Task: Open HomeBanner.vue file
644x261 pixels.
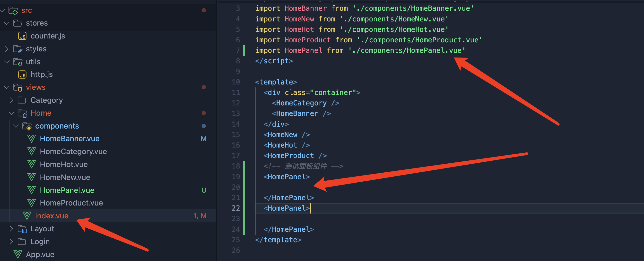Action: 70,139
